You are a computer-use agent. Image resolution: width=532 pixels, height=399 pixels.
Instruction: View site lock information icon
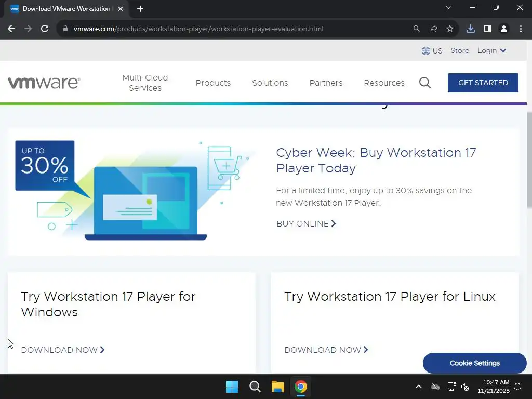click(65, 29)
